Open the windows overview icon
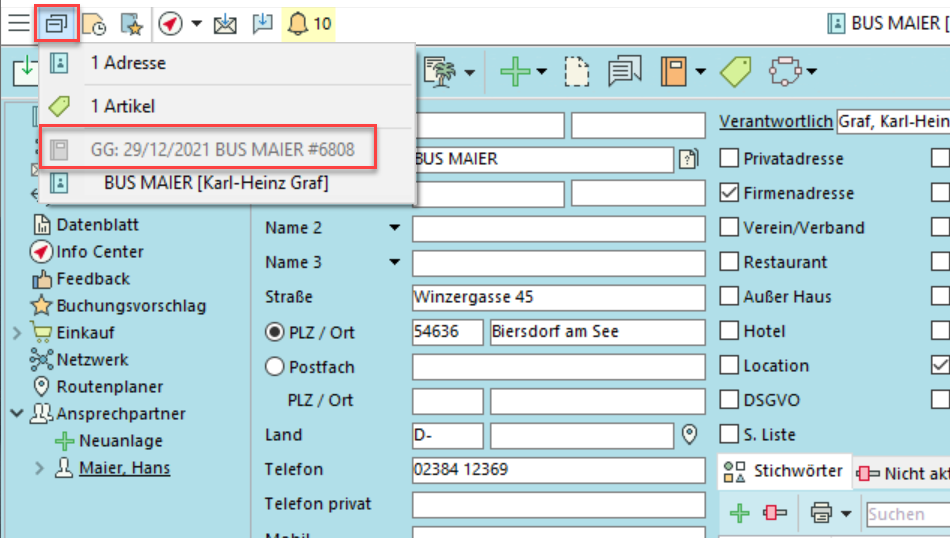Screen dimensions: 950x538 tap(57, 23)
